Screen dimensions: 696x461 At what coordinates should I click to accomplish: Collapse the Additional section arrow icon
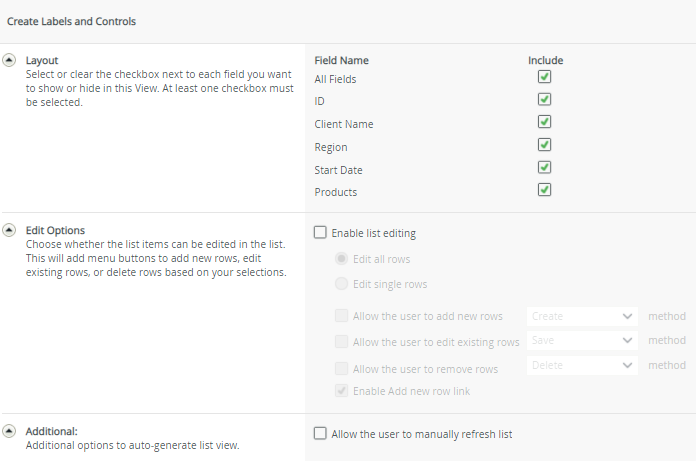click(10, 431)
